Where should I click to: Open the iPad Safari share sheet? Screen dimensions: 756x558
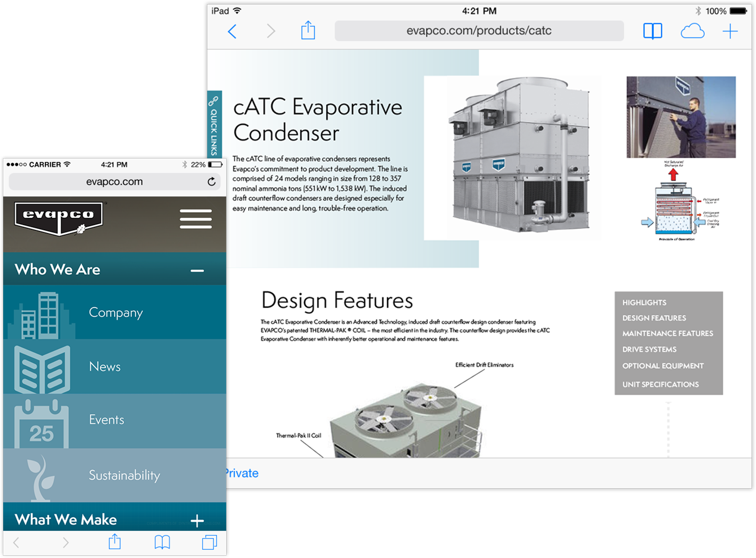308,30
